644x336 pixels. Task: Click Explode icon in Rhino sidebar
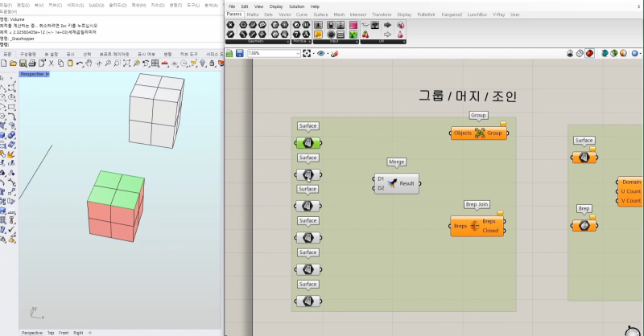(x=11, y=154)
